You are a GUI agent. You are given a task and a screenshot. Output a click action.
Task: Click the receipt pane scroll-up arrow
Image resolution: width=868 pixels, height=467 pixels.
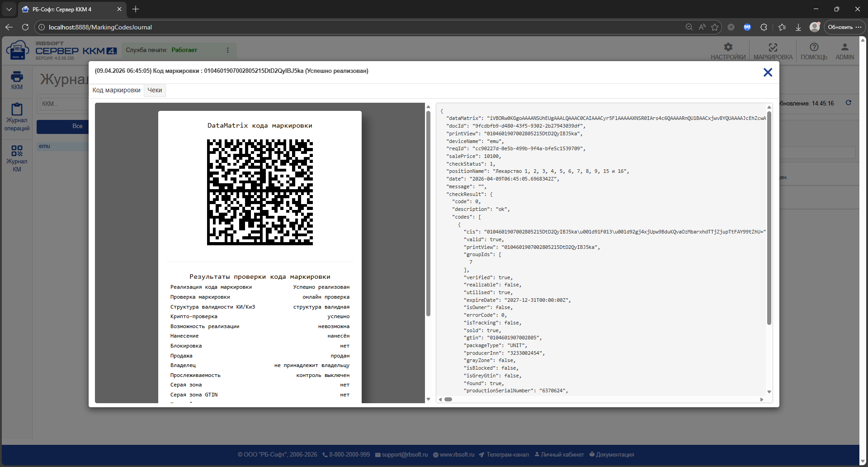428,107
